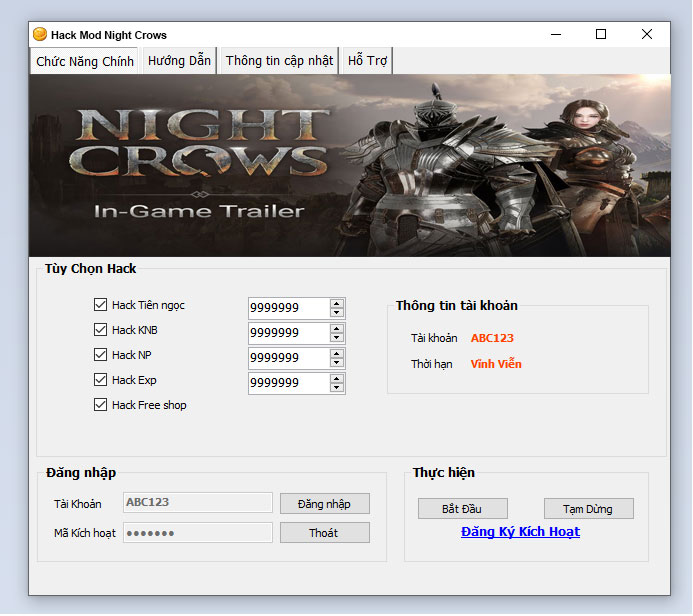Image resolution: width=693 pixels, height=616 pixels.
Task: Maximize the Hack Mod Night Crows window
Action: [x=601, y=34]
